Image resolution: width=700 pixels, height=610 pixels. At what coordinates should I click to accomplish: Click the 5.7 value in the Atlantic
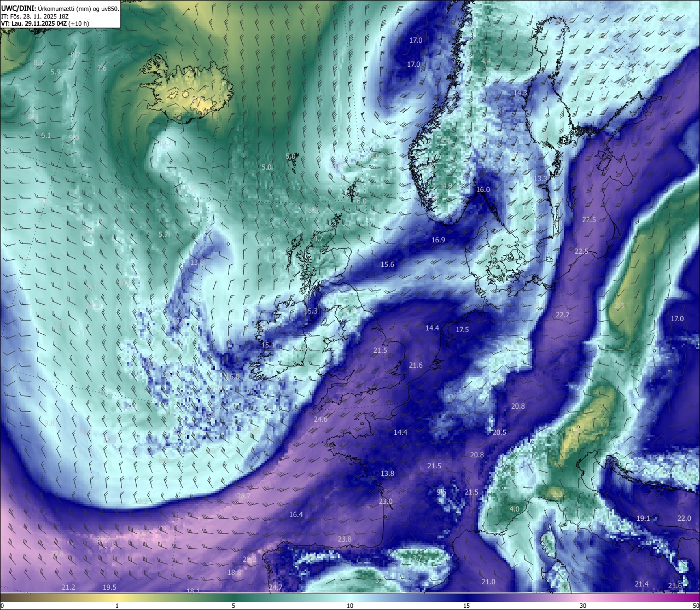pyautogui.click(x=164, y=235)
